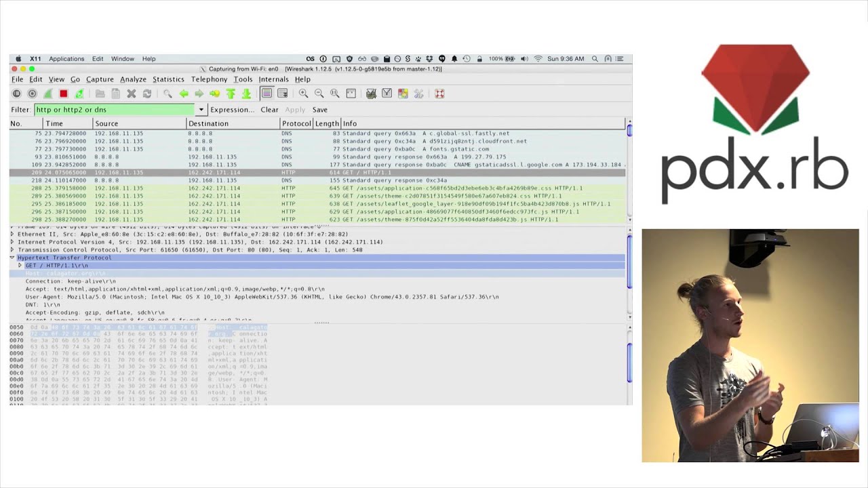Select packet 77 query for fonts.gstatic.com
Viewport: 868px width, 488px height.
pyautogui.click(x=317, y=149)
